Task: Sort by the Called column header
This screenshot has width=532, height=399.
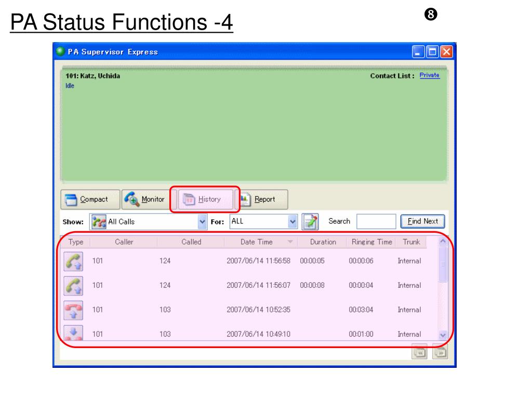Action: 191,242
